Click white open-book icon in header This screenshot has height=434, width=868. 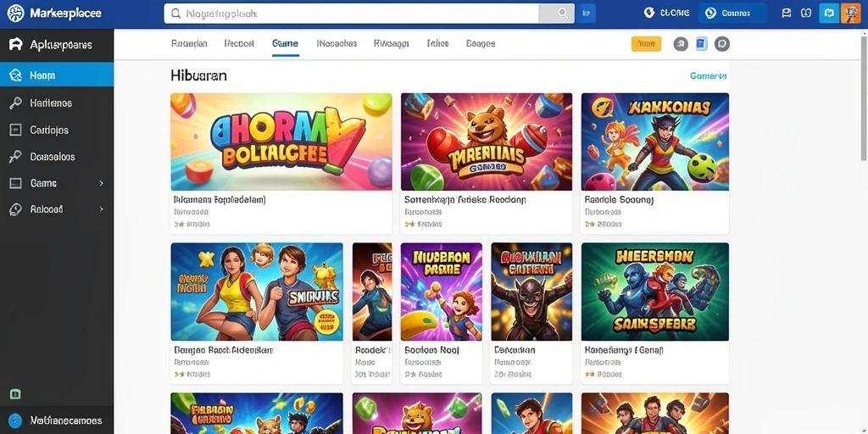(x=806, y=14)
